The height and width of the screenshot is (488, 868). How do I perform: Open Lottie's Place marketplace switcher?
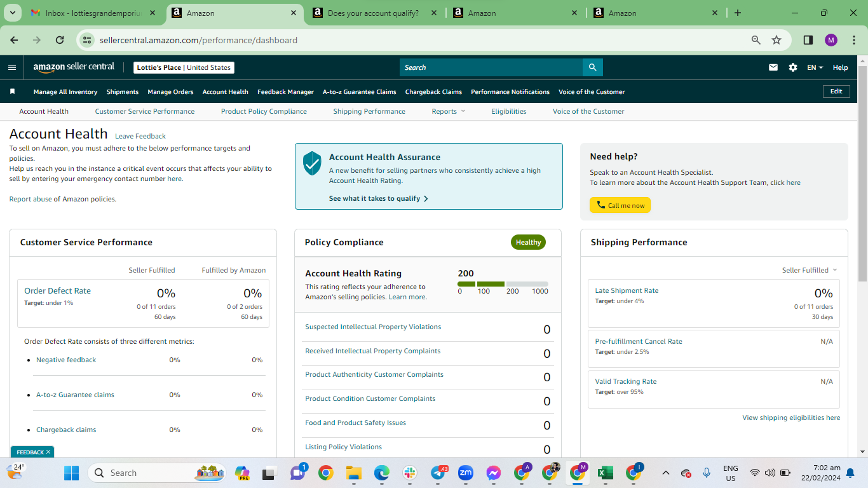click(x=184, y=67)
